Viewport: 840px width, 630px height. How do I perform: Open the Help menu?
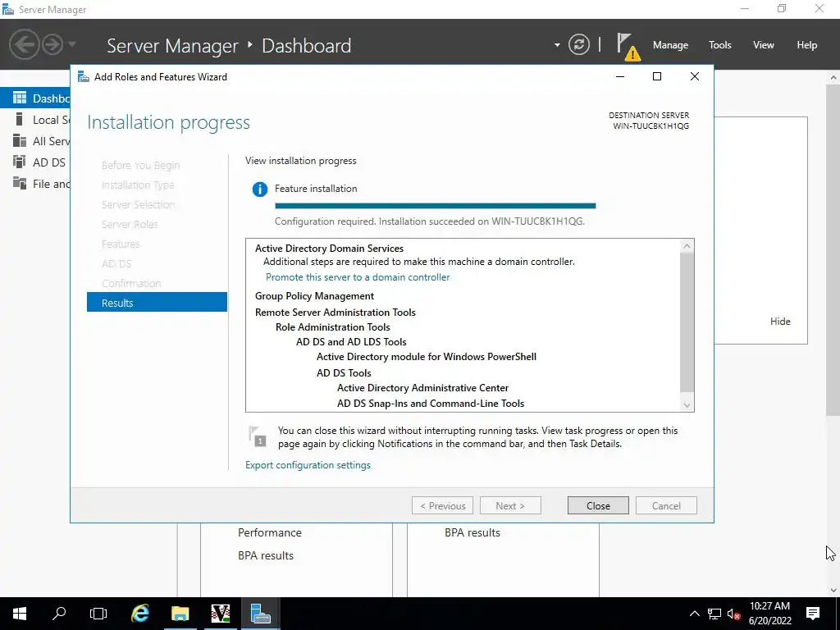(x=807, y=45)
